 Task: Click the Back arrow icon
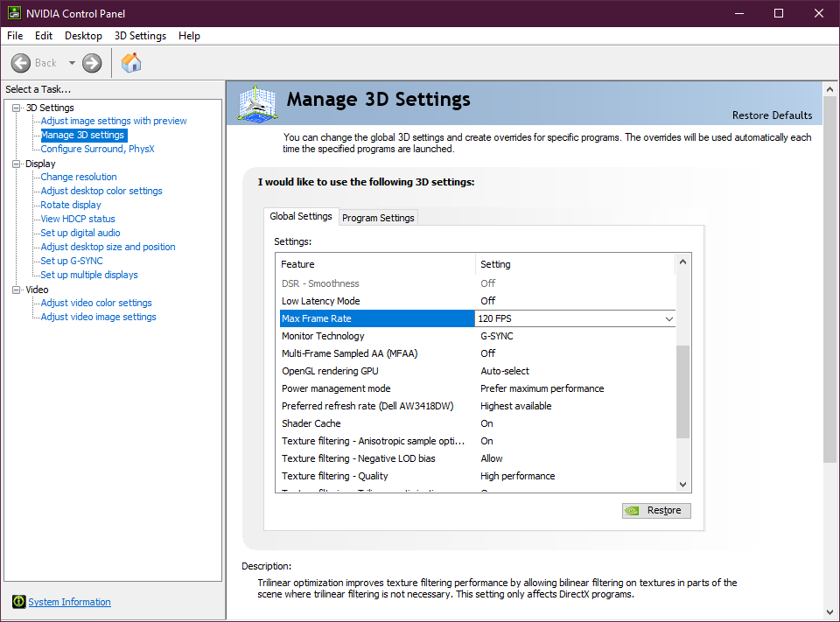pos(21,63)
